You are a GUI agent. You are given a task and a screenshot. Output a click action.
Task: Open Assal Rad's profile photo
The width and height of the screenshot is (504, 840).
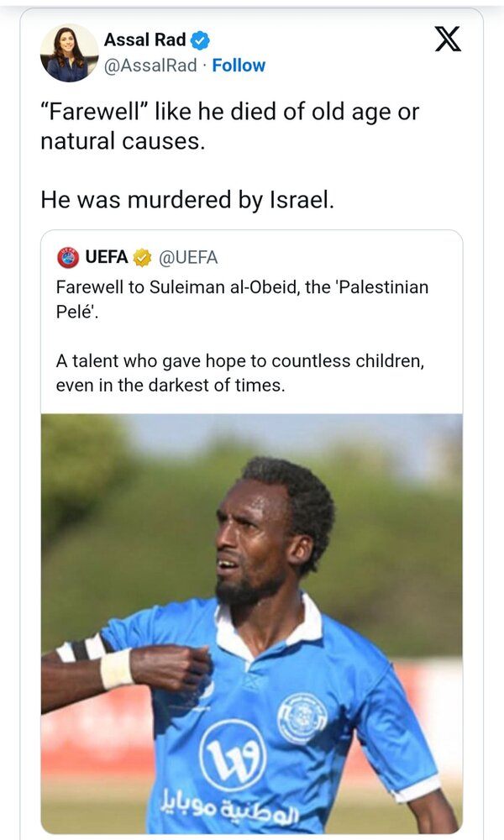point(69,52)
